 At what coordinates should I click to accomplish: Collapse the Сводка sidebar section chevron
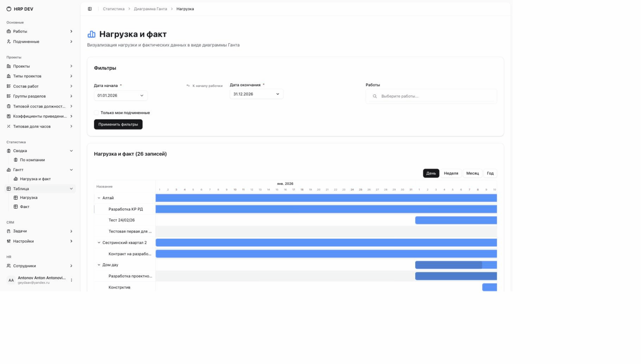click(x=71, y=151)
